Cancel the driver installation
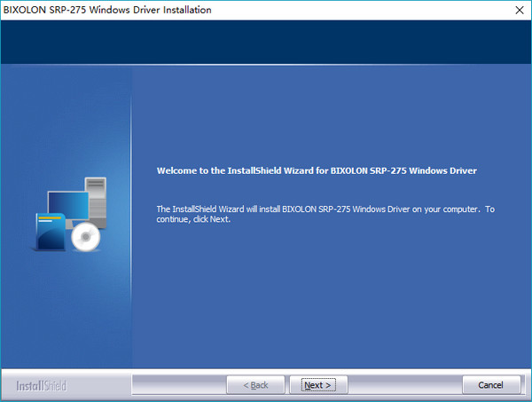This screenshot has width=532, height=402. (491, 384)
